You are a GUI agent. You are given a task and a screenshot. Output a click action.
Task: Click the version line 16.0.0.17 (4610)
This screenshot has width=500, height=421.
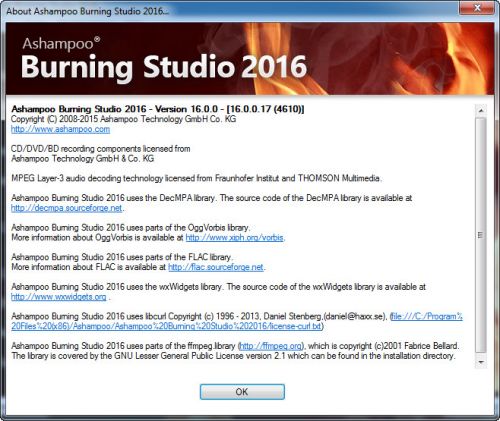[x=158, y=109]
